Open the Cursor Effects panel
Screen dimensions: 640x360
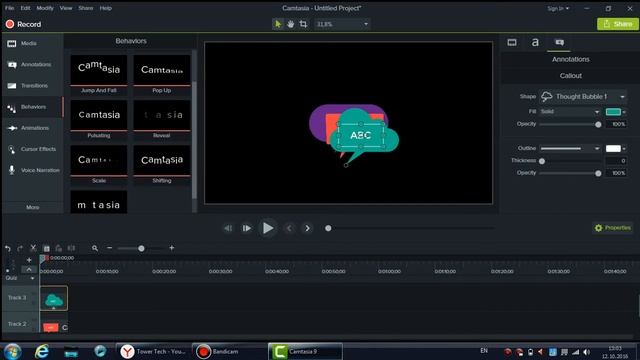tap(33, 149)
